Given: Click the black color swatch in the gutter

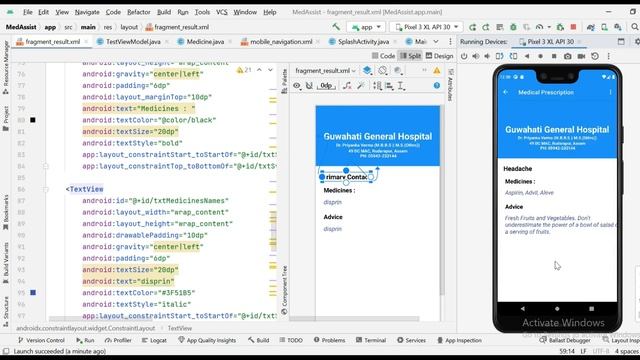Looking at the screenshot, I should point(33,120).
